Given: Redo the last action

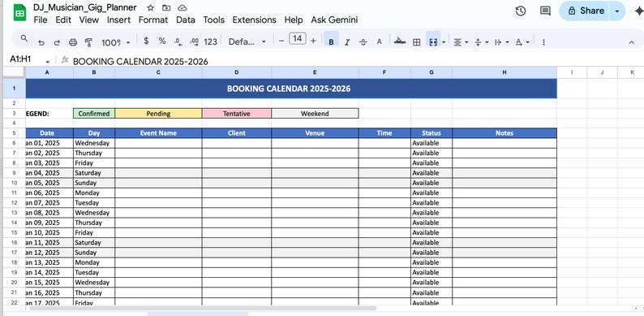Looking at the screenshot, I should tap(57, 42).
